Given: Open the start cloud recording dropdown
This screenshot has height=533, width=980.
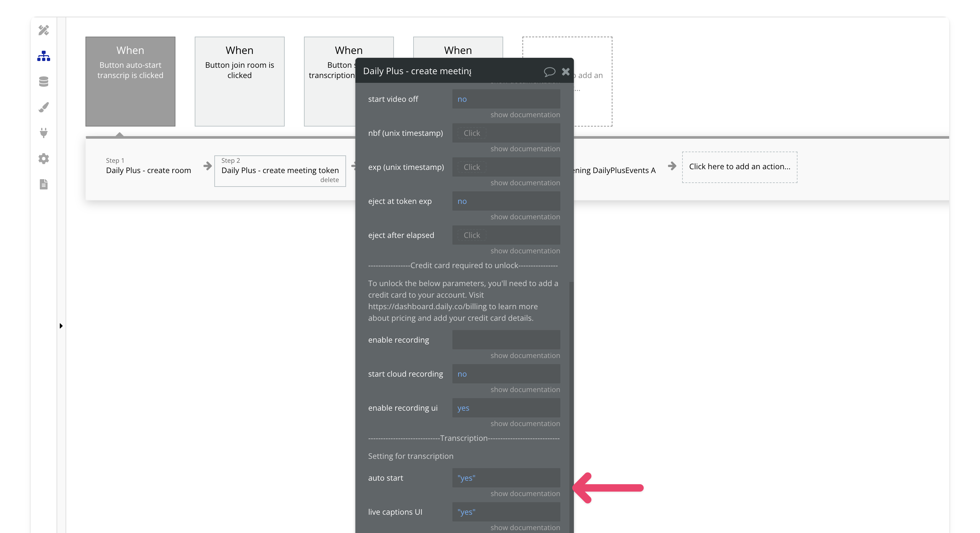Looking at the screenshot, I should point(506,374).
